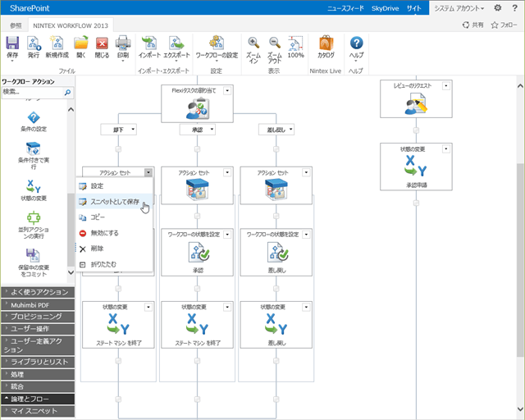This screenshot has height=420, width=525.
Task: Click the 印刷 (Print) ribbon icon
Action: coord(123,43)
